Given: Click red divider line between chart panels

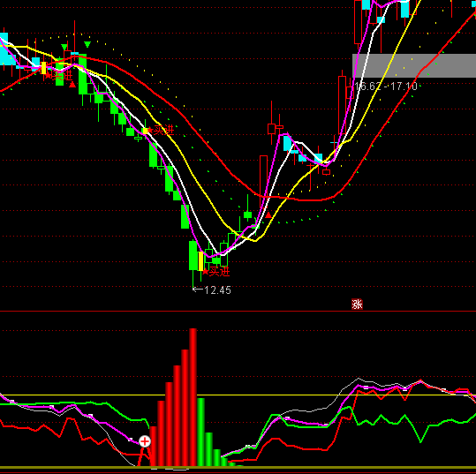Looking at the screenshot, I should [238, 311].
